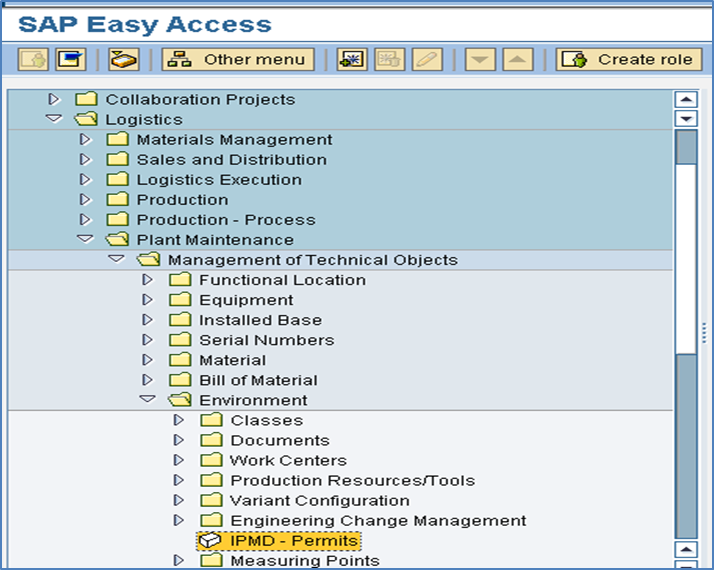This screenshot has height=570, width=714.
Task: Click Move Favorites Down arrow icon
Action: (x=480, y=60)
